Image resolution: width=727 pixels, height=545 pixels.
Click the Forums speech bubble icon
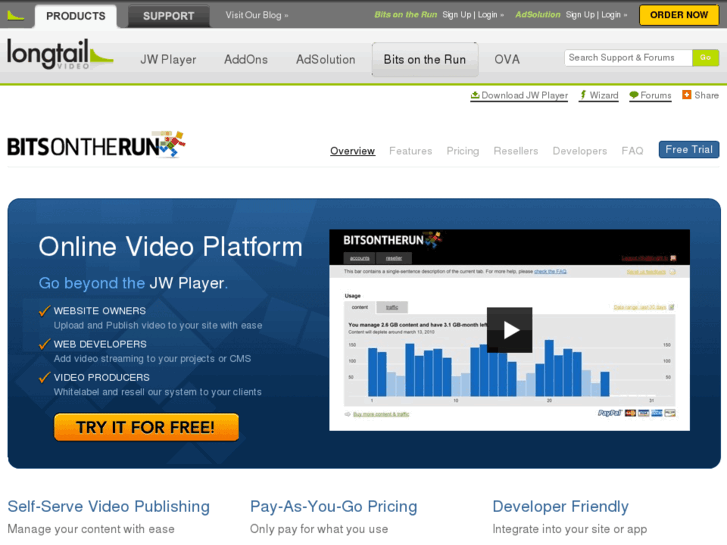coord(634,96)
